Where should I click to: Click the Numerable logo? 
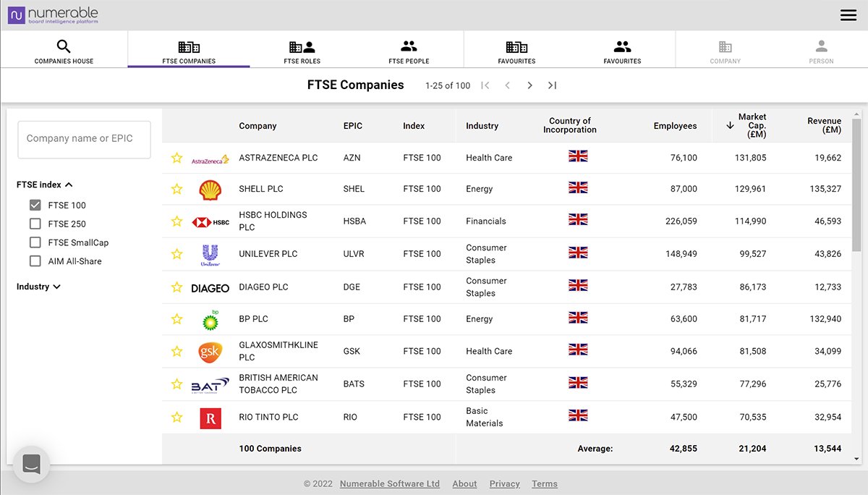point(53,15)
